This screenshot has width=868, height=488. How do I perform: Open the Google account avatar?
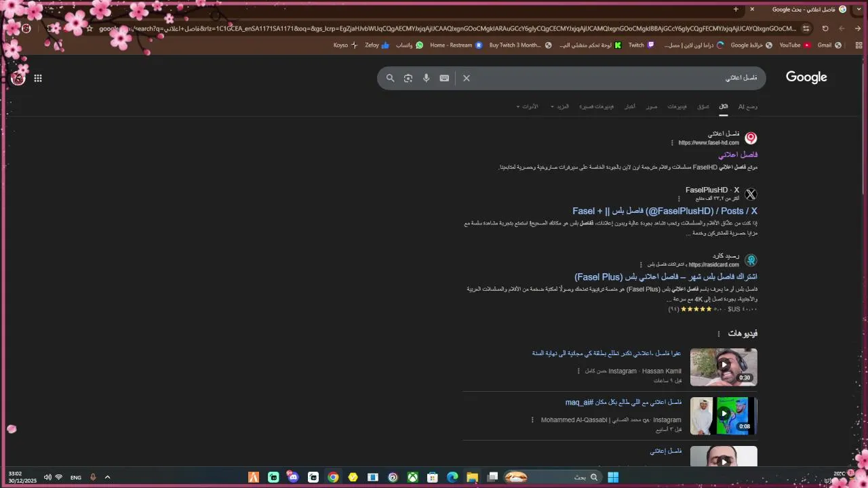[18, 78]
